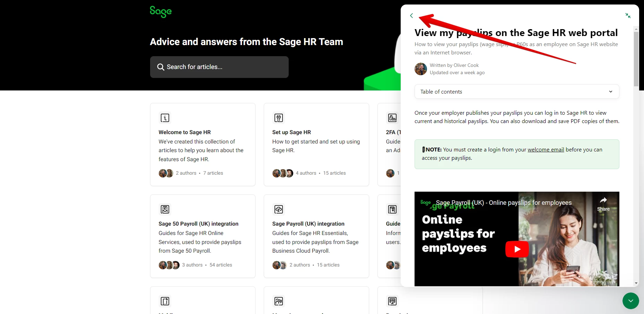644x314 pixels.
Task: Click the 2FA collection card icon
Action: (x=392, y=118)
